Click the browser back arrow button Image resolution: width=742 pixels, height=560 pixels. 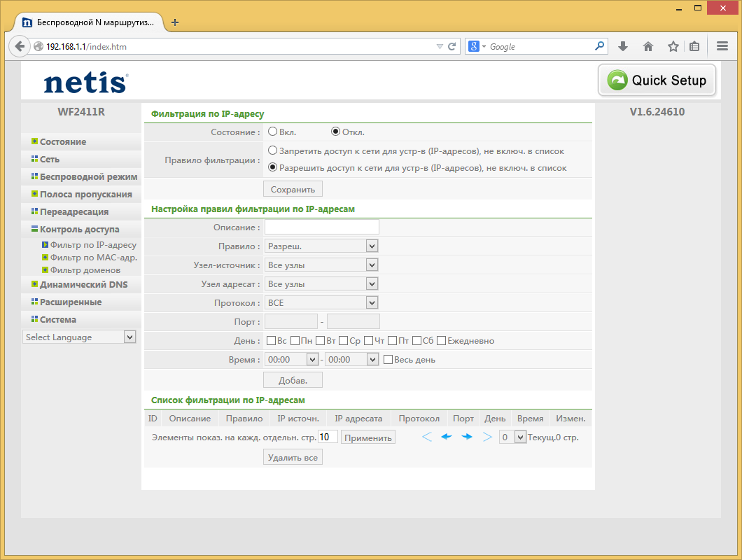[19, 46]
